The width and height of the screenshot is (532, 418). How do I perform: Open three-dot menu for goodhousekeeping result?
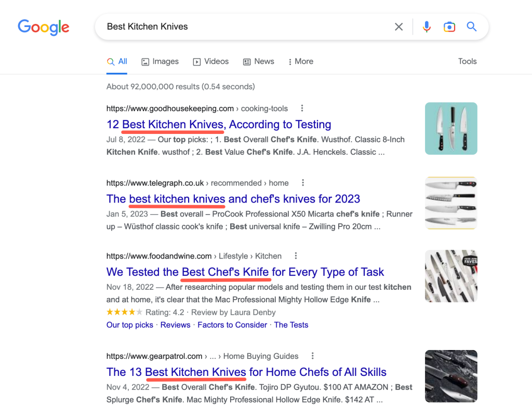coord(302,109)
